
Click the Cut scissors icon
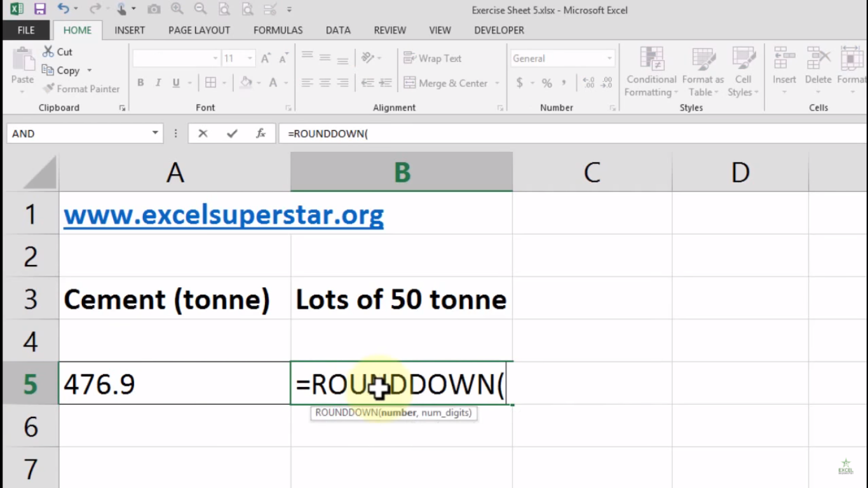pyautogui.click(x=48, y=51)
